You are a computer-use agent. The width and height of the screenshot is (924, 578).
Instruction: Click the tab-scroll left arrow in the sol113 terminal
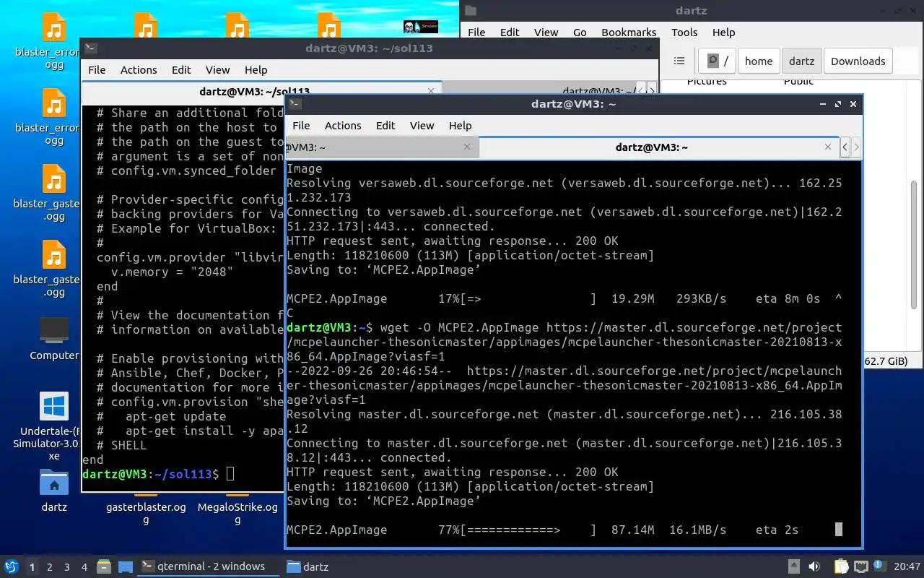[x=641, y=91]
